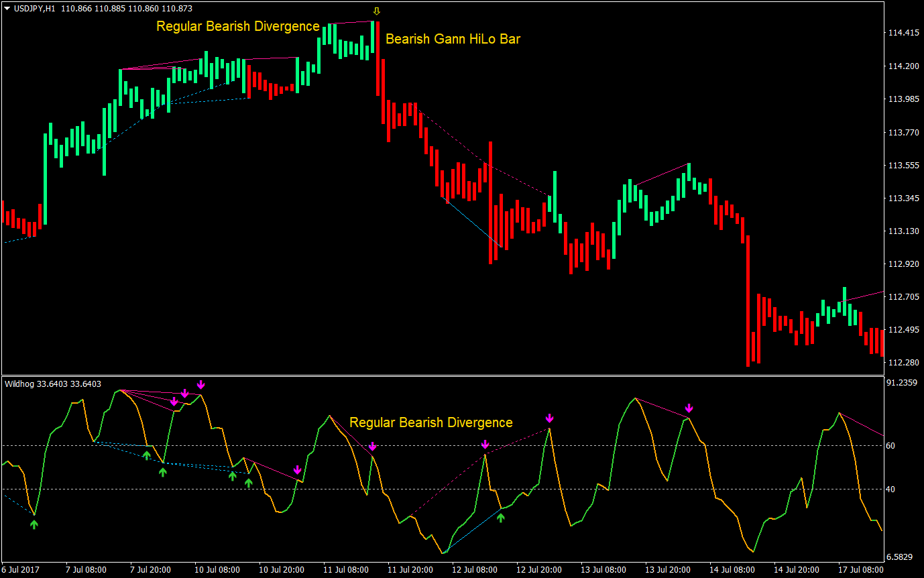Click the Wildhog 33.6403 indicator label

53,384
